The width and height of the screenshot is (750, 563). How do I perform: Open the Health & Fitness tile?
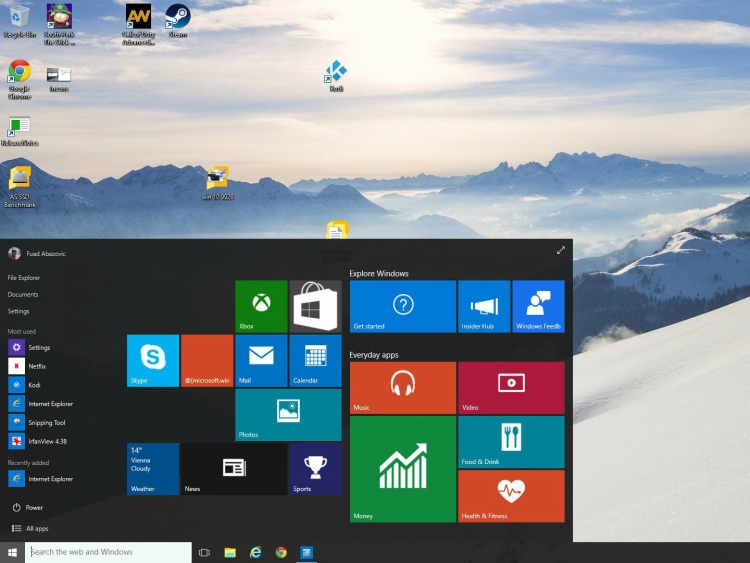click(x=511, y=496)
